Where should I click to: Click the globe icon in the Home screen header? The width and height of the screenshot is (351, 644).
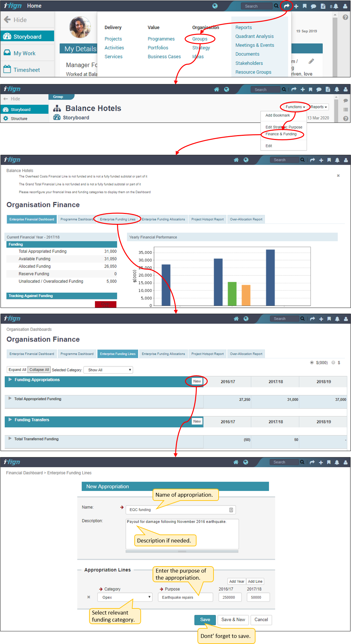point(215,6)
